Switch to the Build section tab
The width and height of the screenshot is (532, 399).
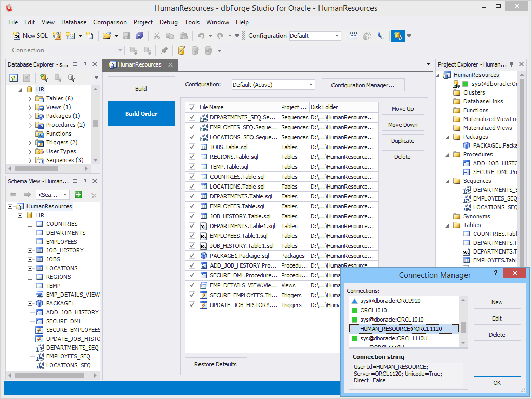[x=141, y=89]
